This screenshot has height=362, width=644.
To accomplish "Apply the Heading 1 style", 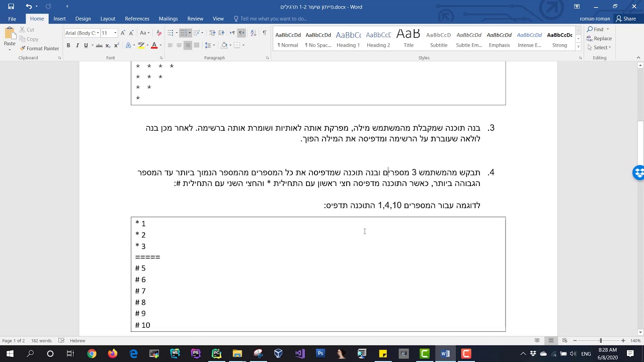I will [348, 40].
